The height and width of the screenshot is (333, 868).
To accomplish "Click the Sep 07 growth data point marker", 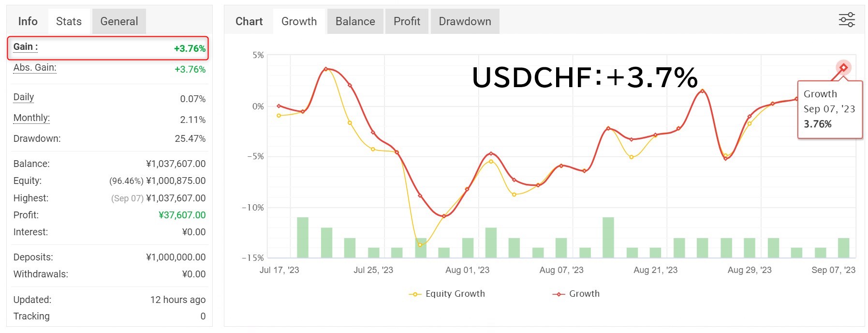I will [x=843, y=67].
